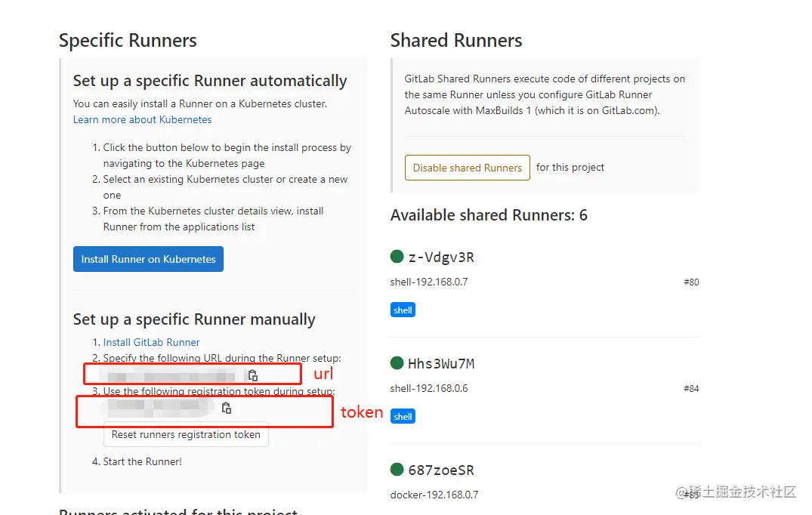The image size is (812, 515).
Task: Click Set up a specific Runner automatically heading
Action: point(210,81)
